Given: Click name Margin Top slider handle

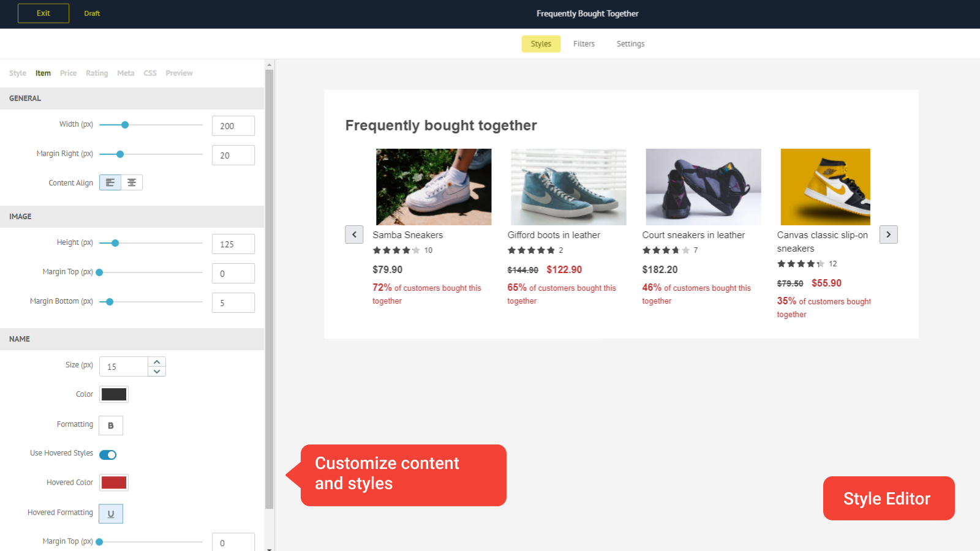Looking at the screenshot, I should click(x=99, y=542).
